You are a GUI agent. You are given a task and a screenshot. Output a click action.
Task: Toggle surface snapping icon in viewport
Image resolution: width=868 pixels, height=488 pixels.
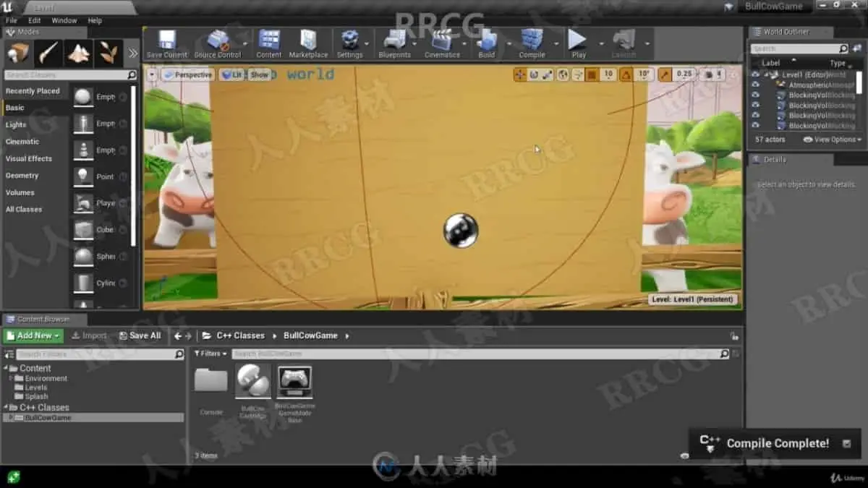tap(577, 74)
